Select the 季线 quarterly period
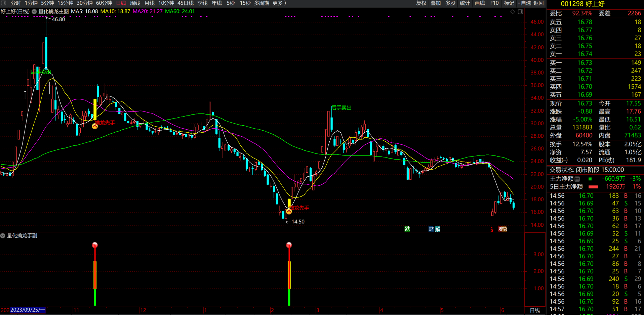 click(202, 3)
